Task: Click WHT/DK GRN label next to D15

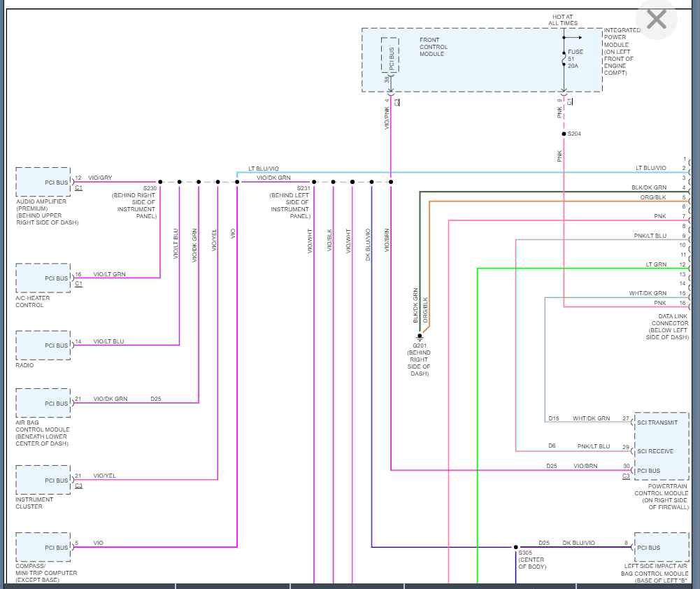Action: [x=591, y=418]
